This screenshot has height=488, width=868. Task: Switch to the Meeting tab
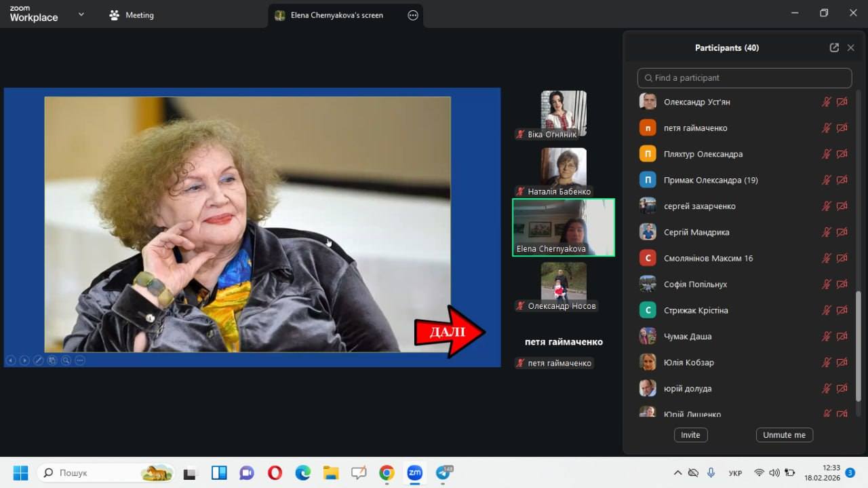pyautogui.click(x=132, y=15)
